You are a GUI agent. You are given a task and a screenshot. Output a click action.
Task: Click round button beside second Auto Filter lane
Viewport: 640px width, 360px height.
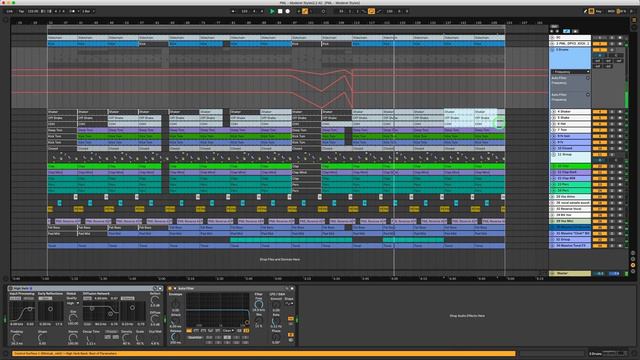[588, 95]
